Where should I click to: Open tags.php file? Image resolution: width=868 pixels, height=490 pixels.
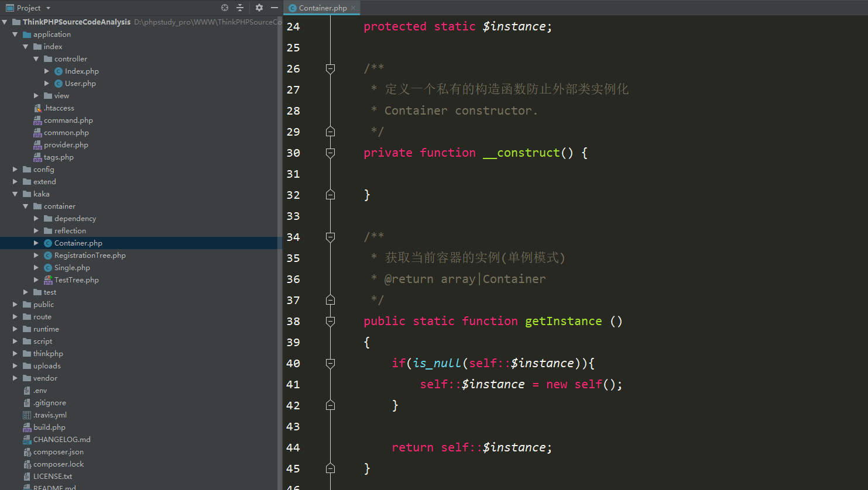59,157
